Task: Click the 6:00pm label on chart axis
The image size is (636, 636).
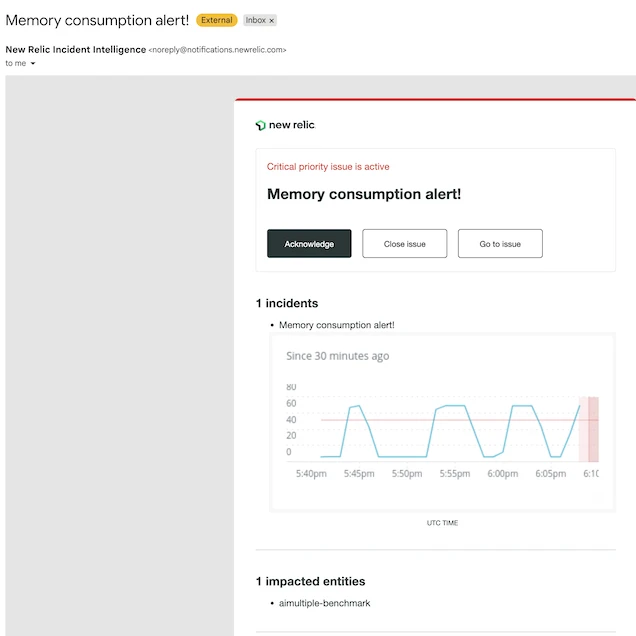Action: tap(503, 473)
